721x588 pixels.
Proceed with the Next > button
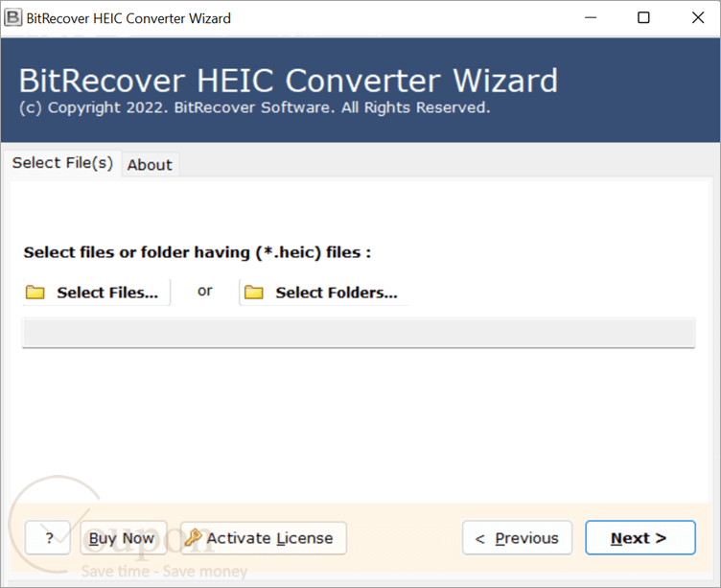[x=640, y=537]
